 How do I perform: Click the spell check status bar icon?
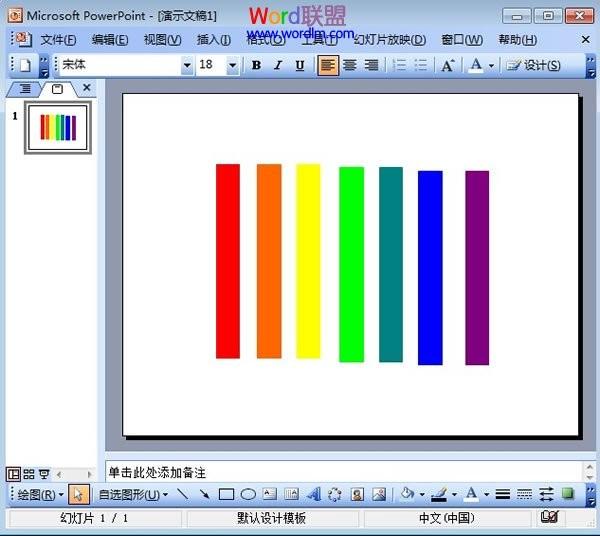pos(549,517)
